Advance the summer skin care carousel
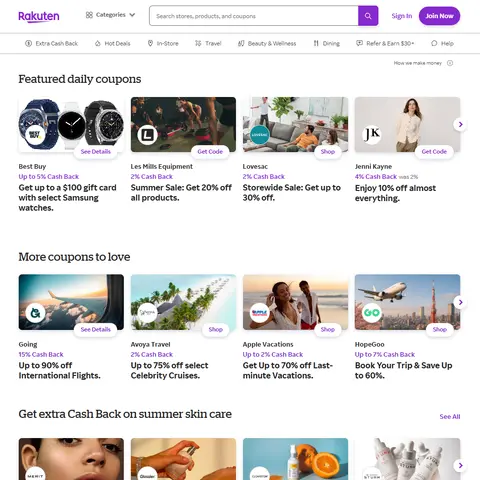 460,465
